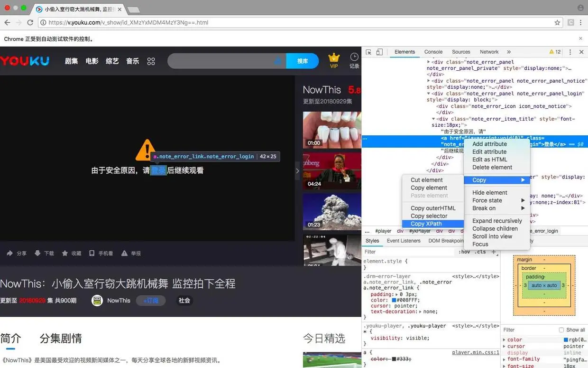Image resolution: width=588 pixels, height=368 pixels.
Task: Click the rgb color swatch next to color property
Action: coord(566,340)
